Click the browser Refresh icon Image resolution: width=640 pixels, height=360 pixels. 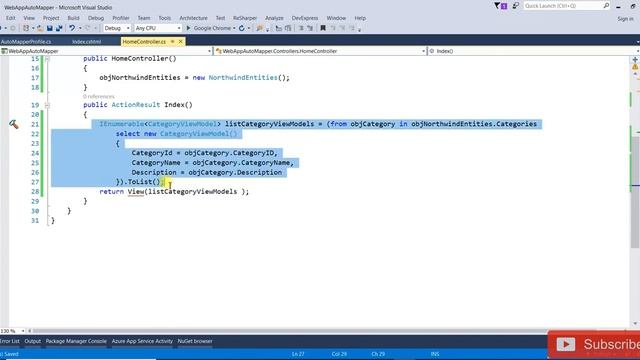[x=242, y=28]
